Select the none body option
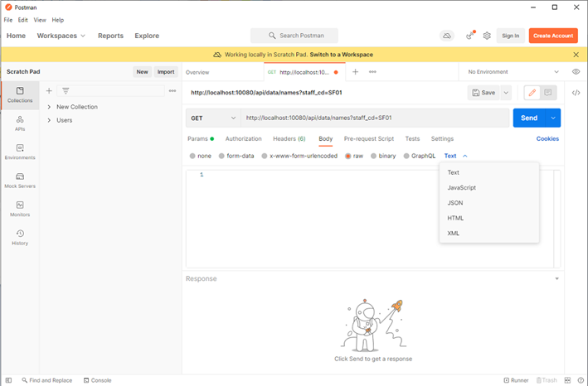 (x=200, y=156)
